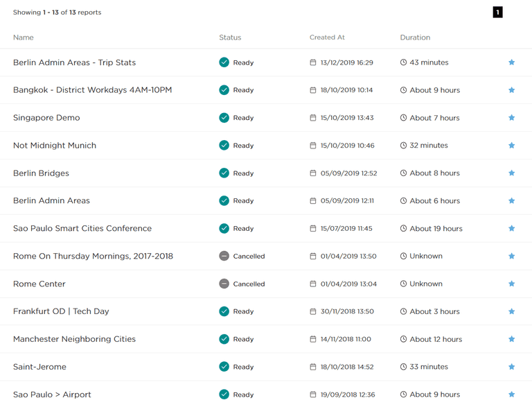
Task: Open Rome On Thursday Mornings, 2017-2018 report
Action: tap(93, 256)
